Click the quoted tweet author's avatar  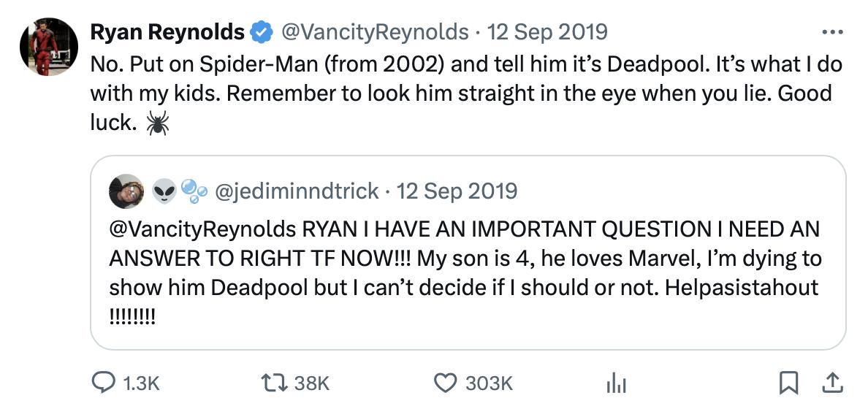126,191
